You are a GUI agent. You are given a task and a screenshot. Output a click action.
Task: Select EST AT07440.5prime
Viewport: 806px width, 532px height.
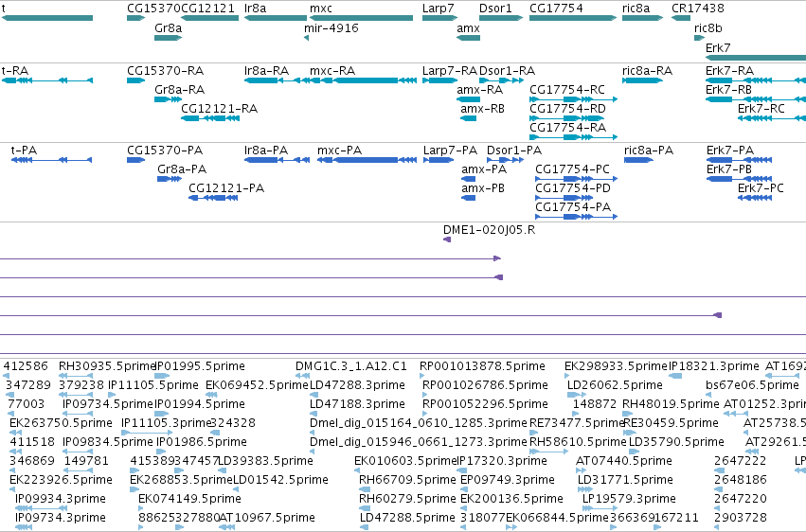click(581, 470)
